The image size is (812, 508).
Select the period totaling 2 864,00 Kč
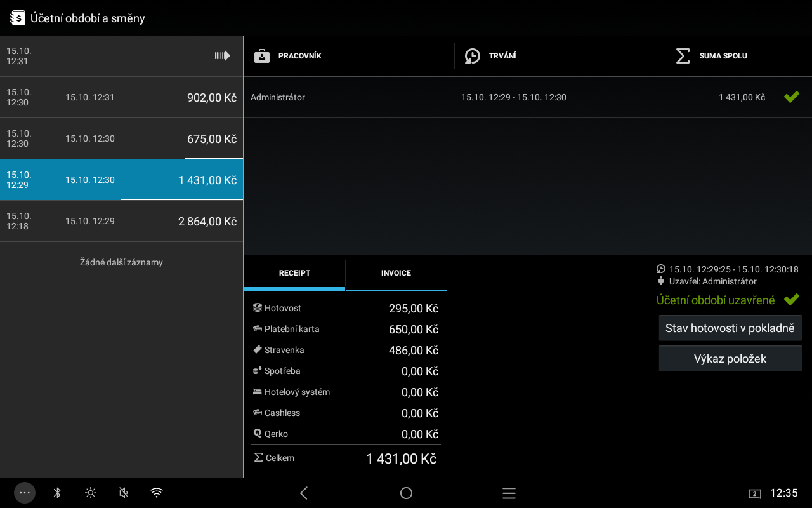click(121, 221)
